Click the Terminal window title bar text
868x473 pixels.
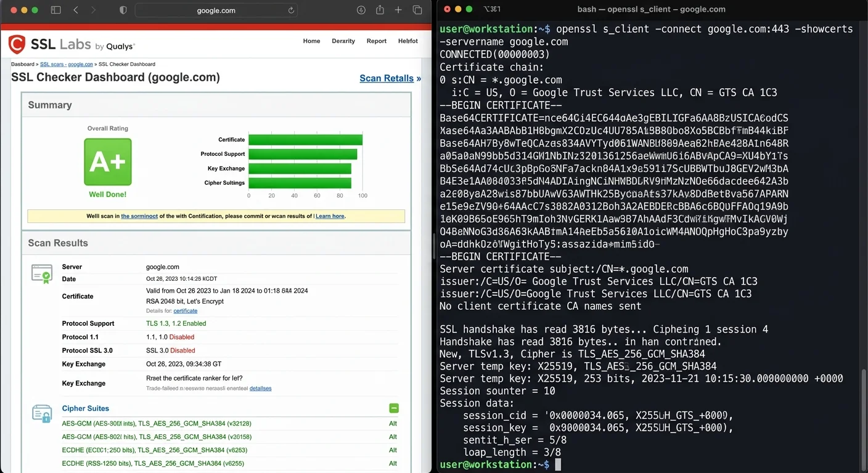pos(651,9)
